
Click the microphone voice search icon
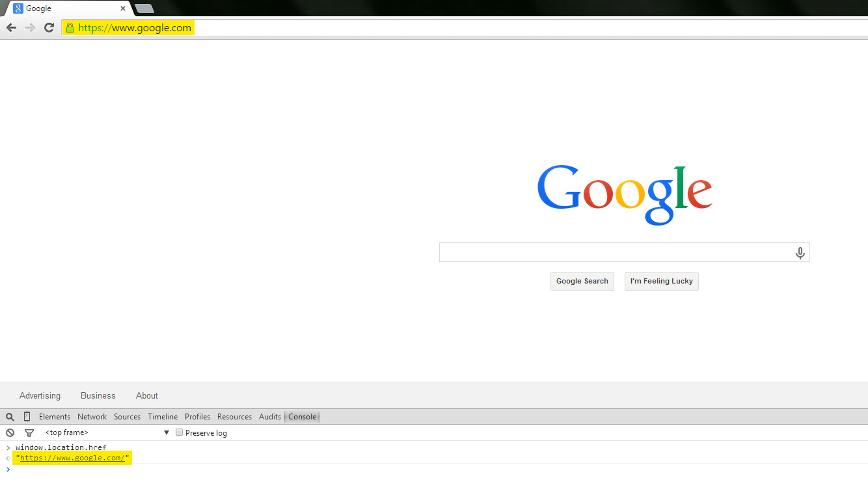(x=800, y=253)
